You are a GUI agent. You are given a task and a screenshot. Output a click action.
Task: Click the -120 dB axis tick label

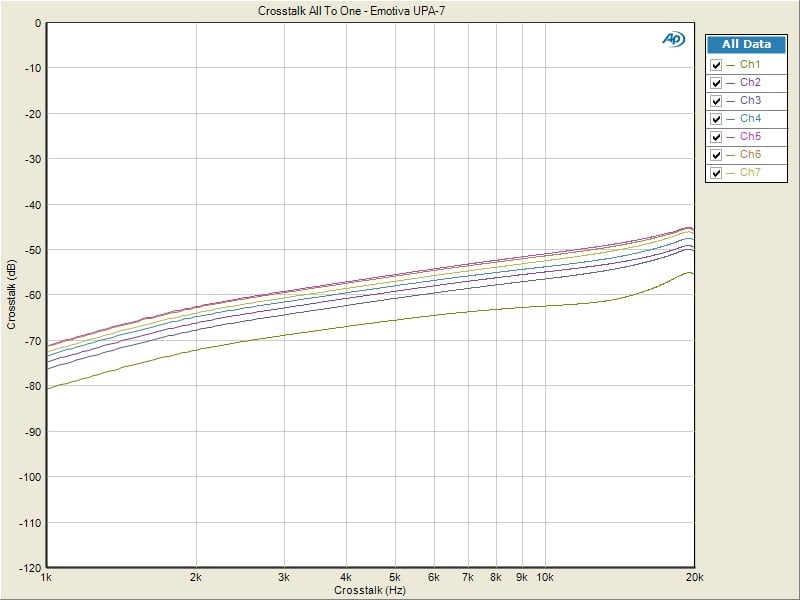pyautogui.click(x=28, y=567)
